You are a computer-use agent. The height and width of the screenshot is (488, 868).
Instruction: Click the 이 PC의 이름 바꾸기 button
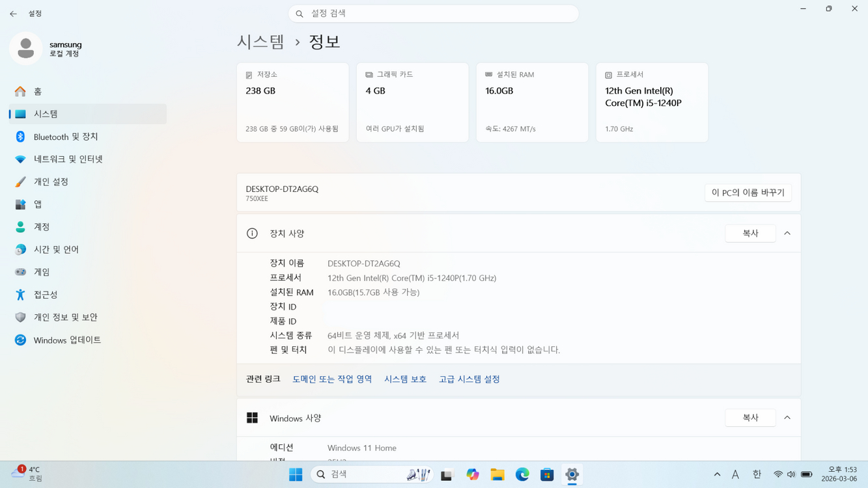[x=748, y=193]
